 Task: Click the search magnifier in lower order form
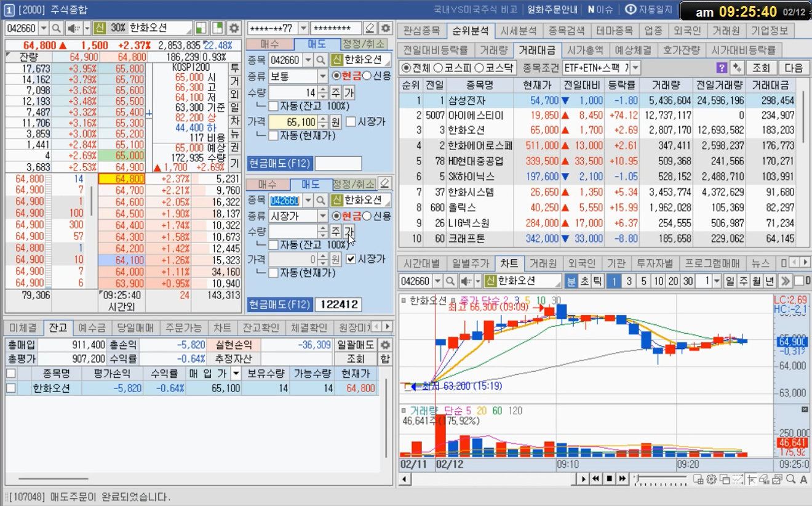point(320,200)
